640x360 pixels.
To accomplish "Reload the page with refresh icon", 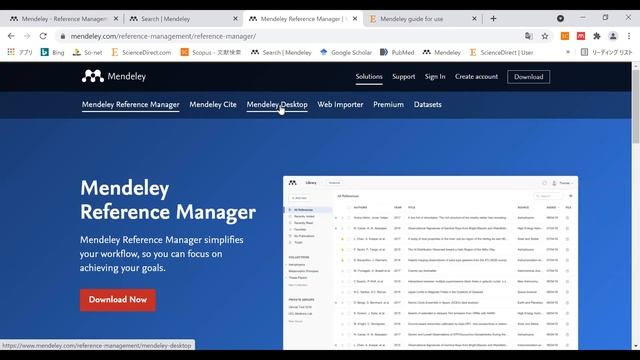I will 43,36.
